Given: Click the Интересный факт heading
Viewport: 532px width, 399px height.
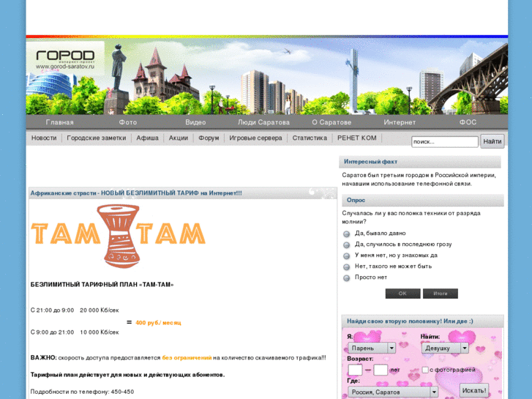Looking at the screenshot, I should (x=370, y=162).
